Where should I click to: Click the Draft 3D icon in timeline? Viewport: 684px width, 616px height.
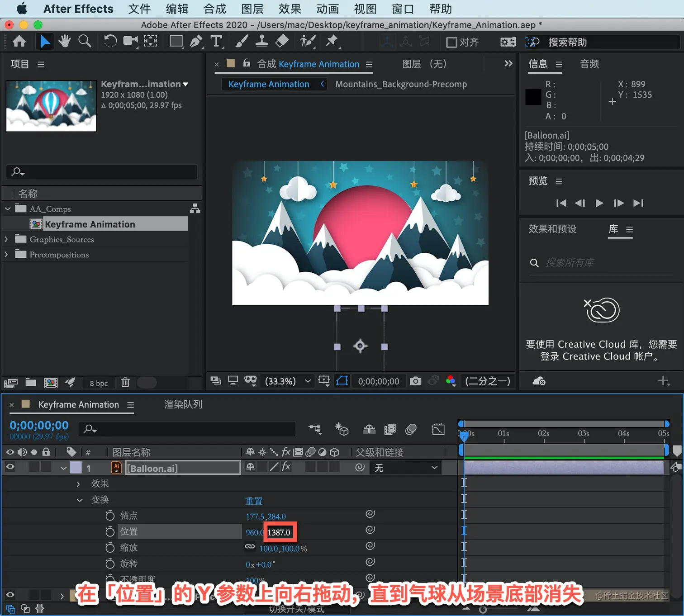[x=342, y=429]
